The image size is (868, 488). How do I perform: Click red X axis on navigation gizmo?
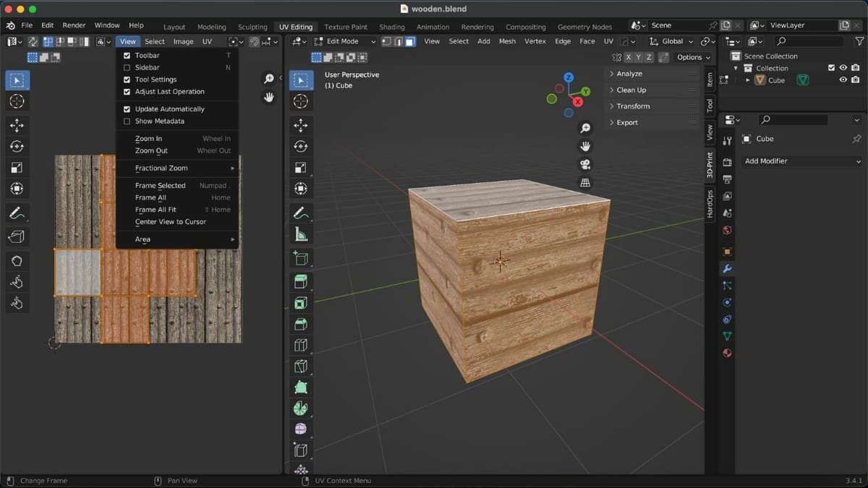(x=578, y=102)
